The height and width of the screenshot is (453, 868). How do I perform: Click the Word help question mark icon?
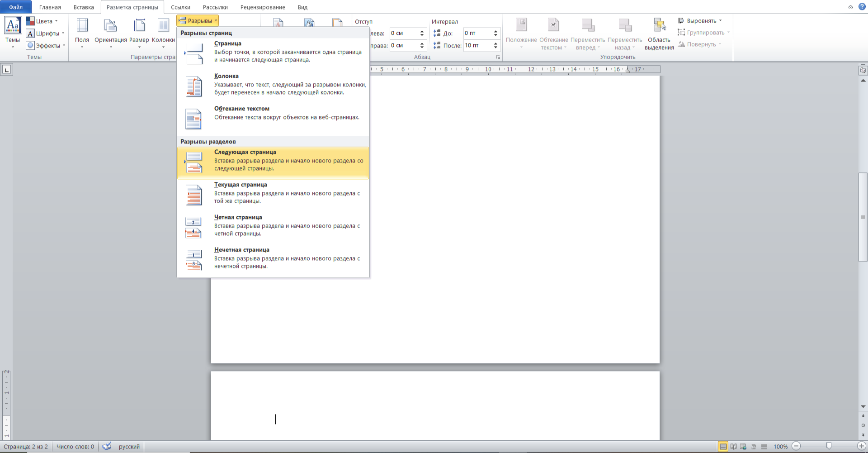pyautogui.click(x=862, y=7)
